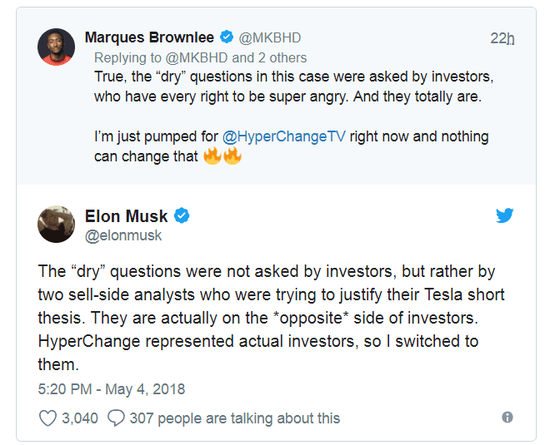Open '307 people are talking about this'

click(x=235, y=418)
